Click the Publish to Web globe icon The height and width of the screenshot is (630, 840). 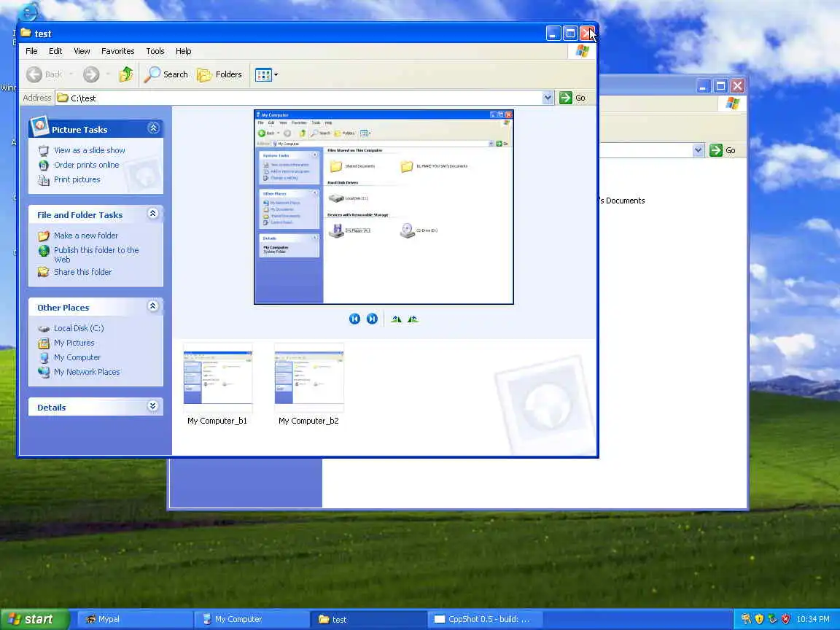[x=44, y=250]
